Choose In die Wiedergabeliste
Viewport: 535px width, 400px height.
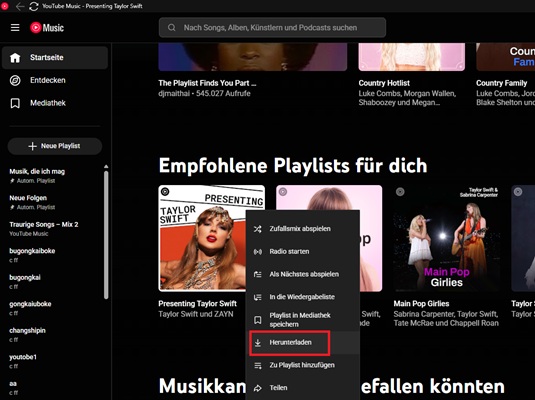click(x=303, y=297)
